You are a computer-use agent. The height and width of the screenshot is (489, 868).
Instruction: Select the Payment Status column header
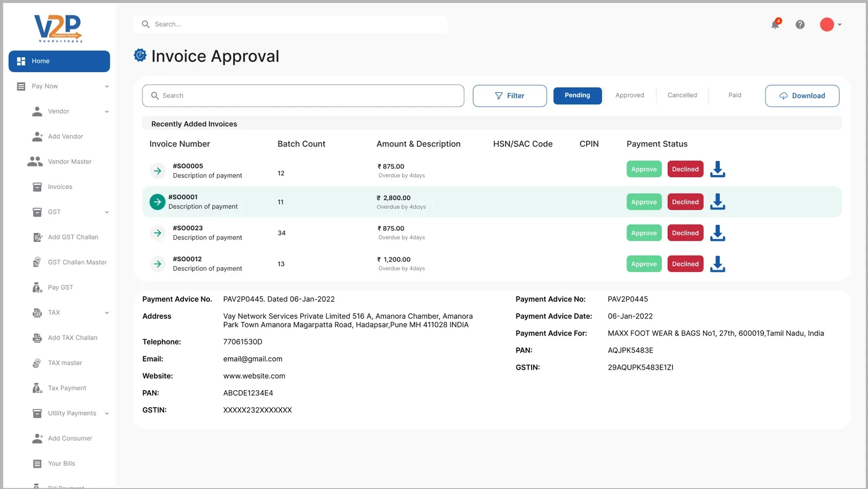click(x=657, y=144)
